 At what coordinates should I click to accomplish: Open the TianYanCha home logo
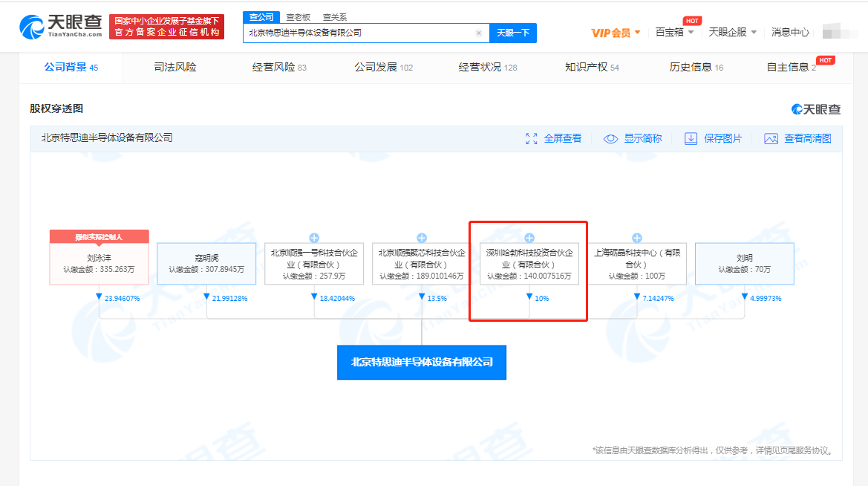[61, 26]
